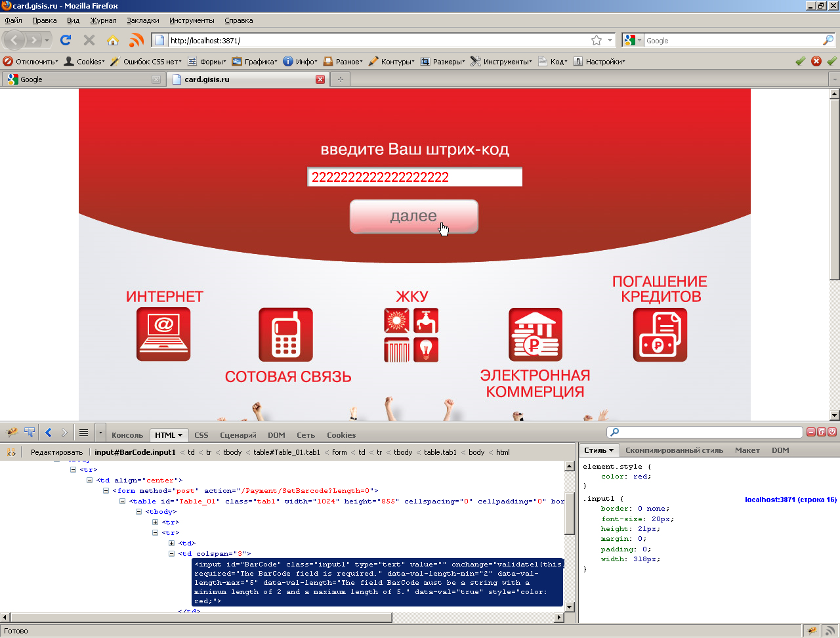Screen dimensions: 840x638
Task: Collapse the <table id="Table_01"> node
Action: [x=122, y=501]
